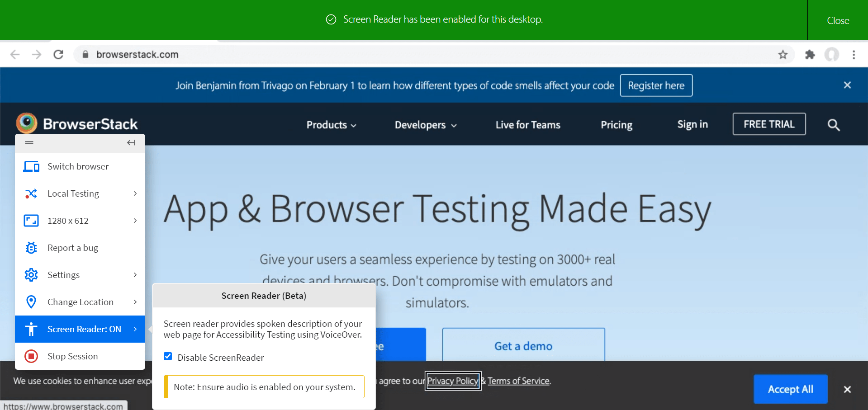Viewport: 868px width, 410px height.
Task: Click the Change Location pin icon
Action: pyautogui.click(x=31, y=302)
